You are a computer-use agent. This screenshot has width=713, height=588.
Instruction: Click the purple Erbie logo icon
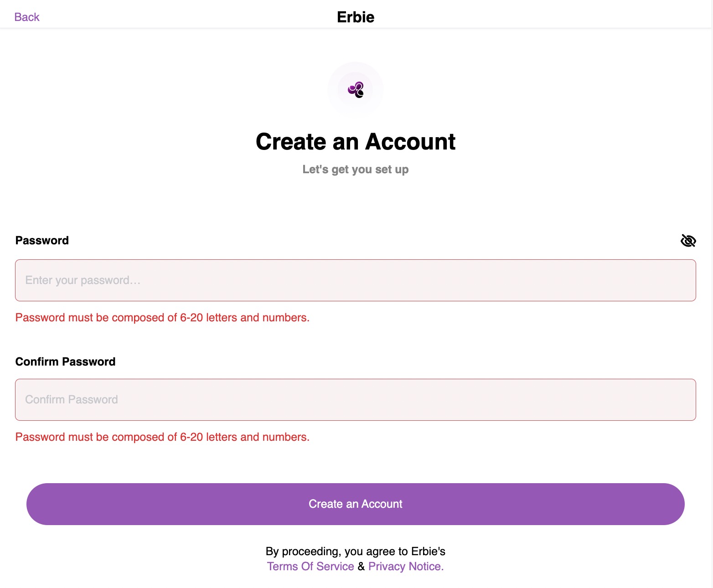356,90
